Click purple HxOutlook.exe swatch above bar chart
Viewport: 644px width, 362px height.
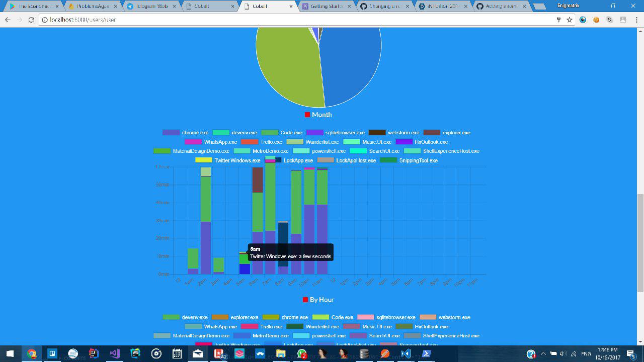tap(404, 142)
